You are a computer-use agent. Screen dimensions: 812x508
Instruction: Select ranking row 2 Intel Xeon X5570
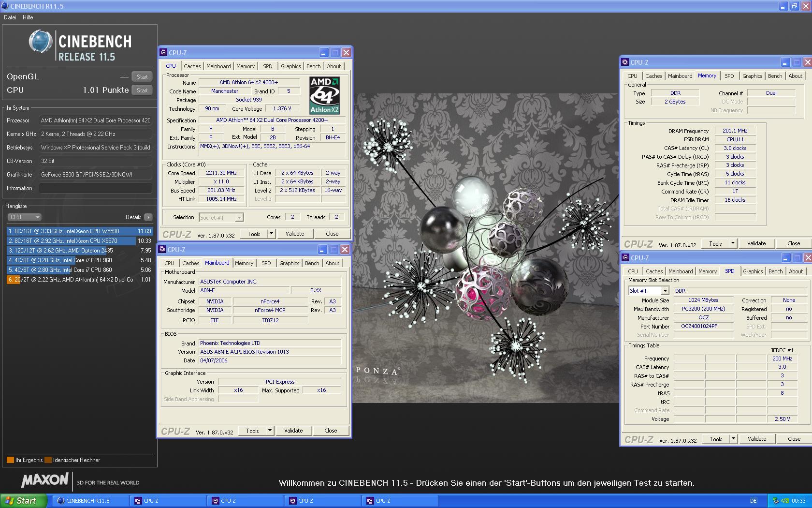pyautogui.click(x=80, y=241)
